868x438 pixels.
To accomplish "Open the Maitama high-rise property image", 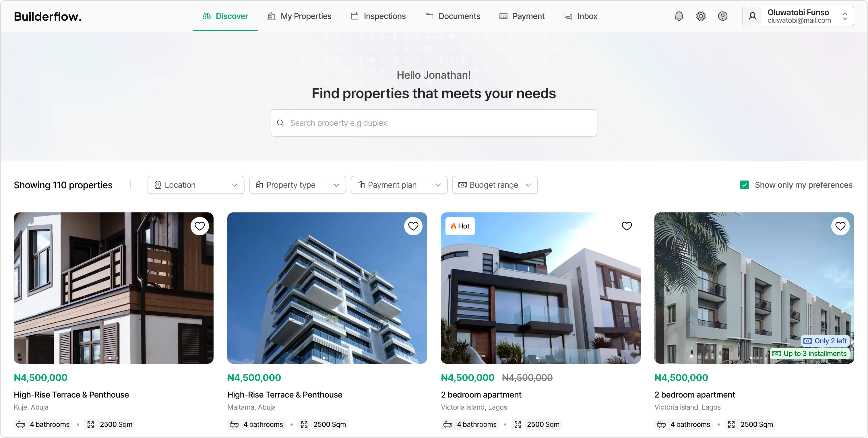I will click(327, 288).
